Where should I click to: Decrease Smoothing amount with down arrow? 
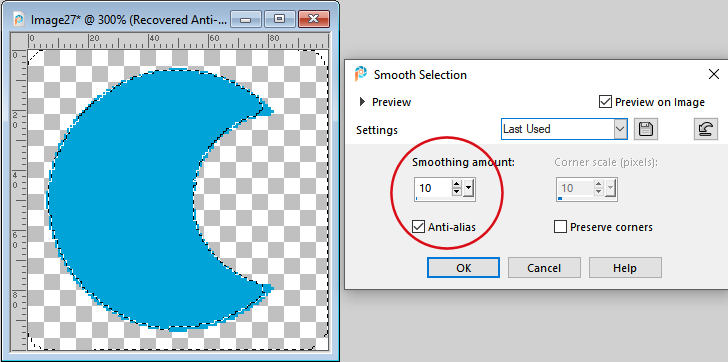click(x=457, y=192)
